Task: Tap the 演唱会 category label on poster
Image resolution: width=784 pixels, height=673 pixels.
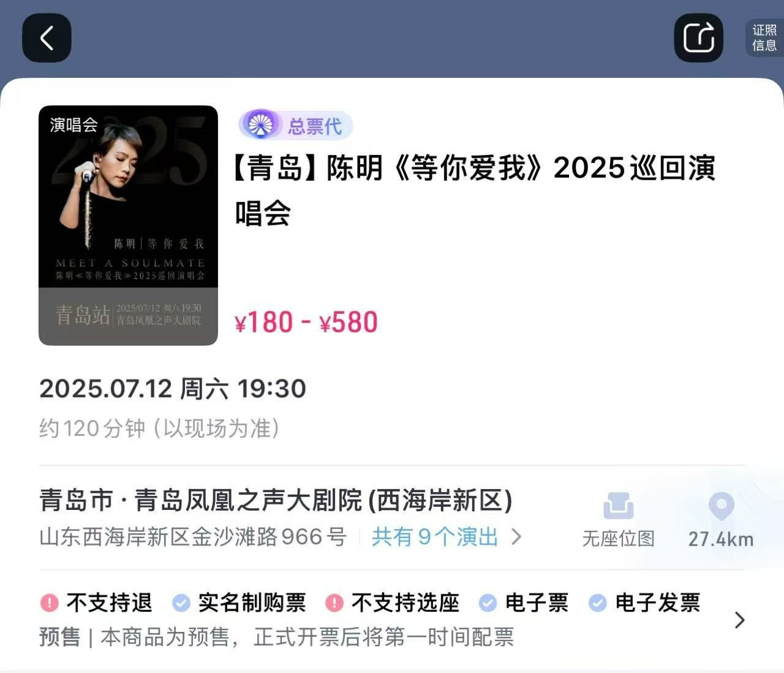Action: (73, 125)
